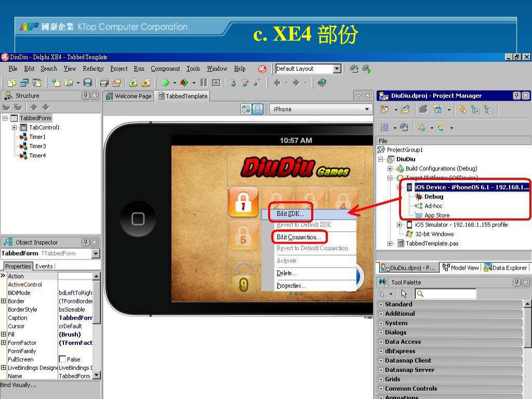Viewport: 532px width, 399px height.
Task: Click the Structure panel move-up arrow
Action: coord(34,107)
